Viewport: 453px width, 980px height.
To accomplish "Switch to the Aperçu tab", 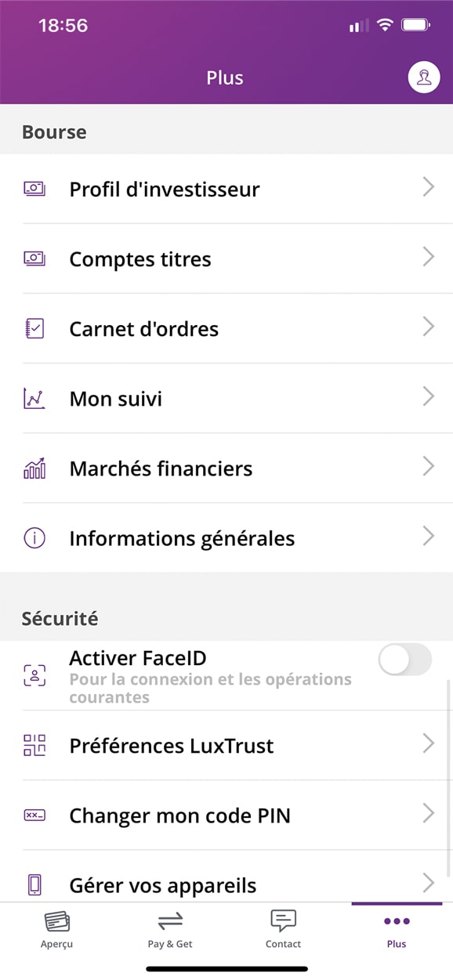I will (x=56, y=929).
